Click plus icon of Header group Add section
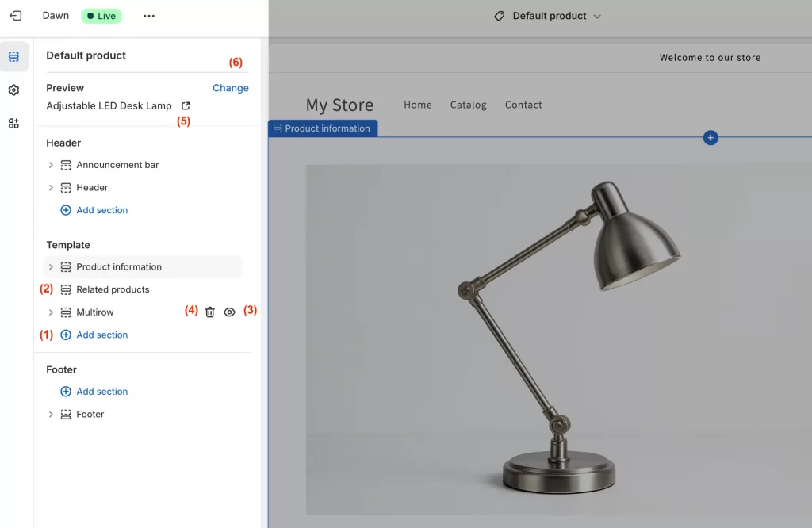 (x=66, y=210)
